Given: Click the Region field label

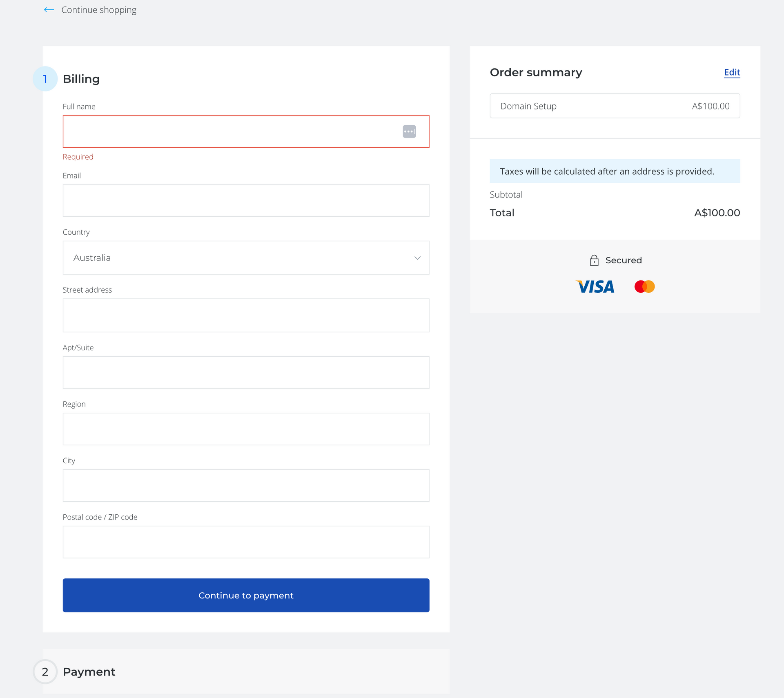Looking at the screenshot, I should (74, 404).
